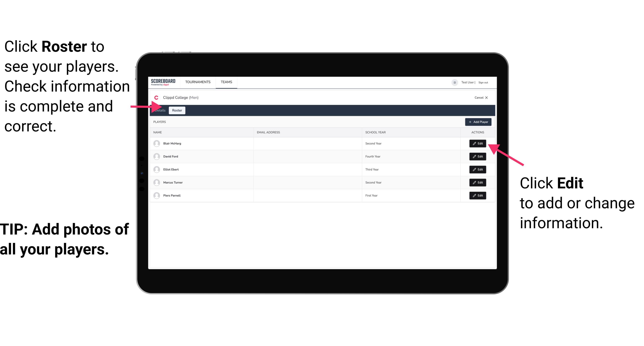
Task: Toggle visibility of player avatar for Marcus Turner
Action: 156,182
